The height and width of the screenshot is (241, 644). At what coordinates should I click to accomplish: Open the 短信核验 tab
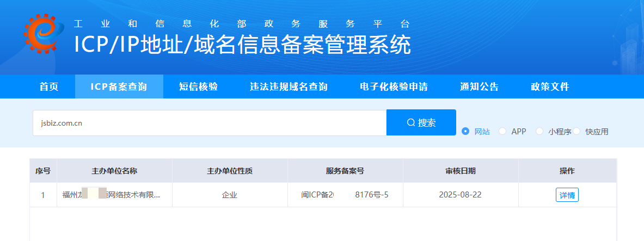[198, 86]
